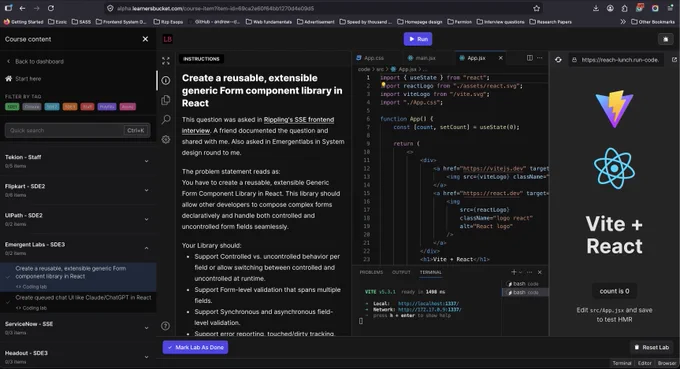This screenshot has width=680, height=369.
Task: Show more bookmarks chevron
Action: point(623,22)
